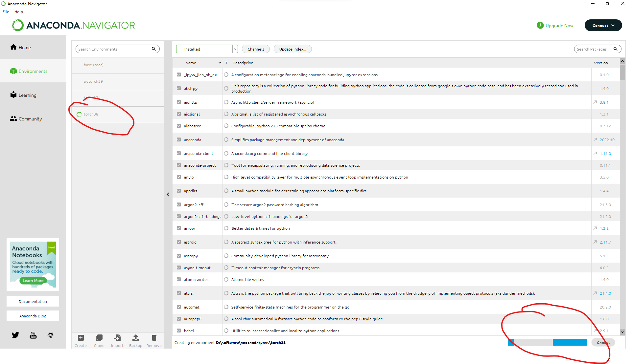Viewport: 631px width, 364px height.
Task: Click the Twitter bird icon
Action: (x=15, y=335)
